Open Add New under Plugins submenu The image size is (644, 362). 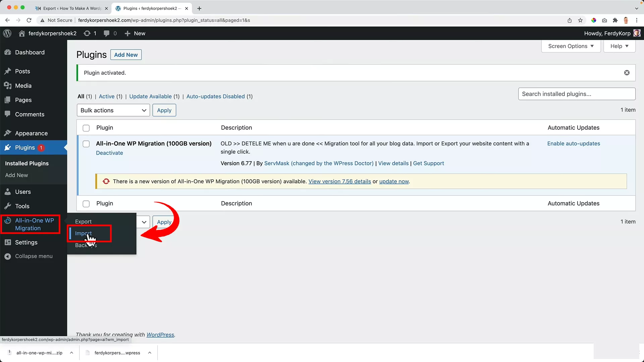coord(16,175)
